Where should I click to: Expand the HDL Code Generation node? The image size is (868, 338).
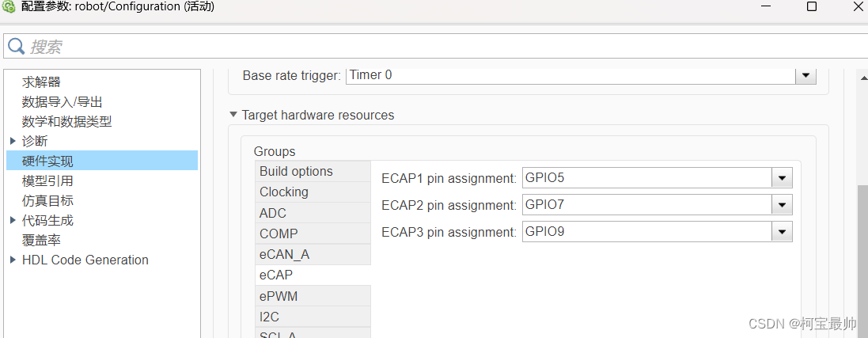[13, 260]
